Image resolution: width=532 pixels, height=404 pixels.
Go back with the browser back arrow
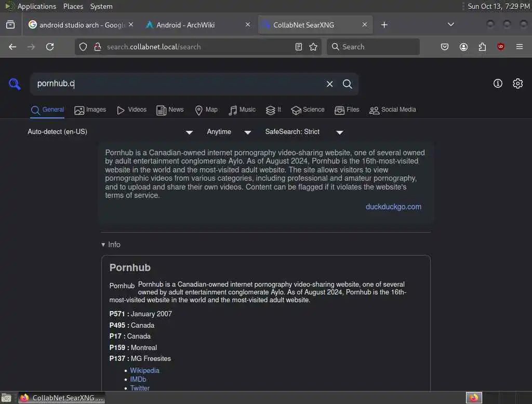coord(12,47)
